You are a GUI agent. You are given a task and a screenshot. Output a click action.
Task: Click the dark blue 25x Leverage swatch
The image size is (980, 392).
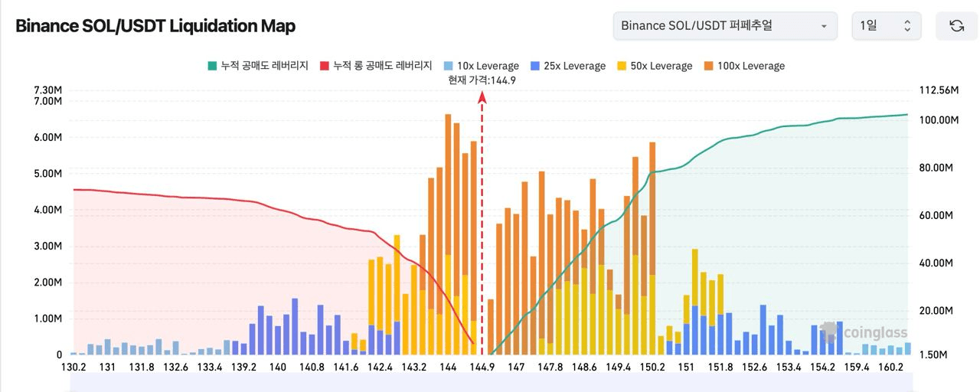point(535,66)
